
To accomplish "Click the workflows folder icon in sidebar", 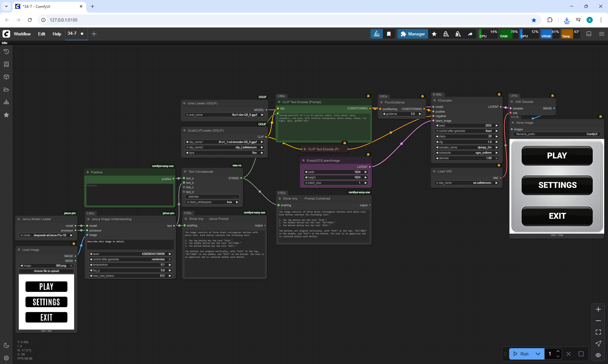I will pyautogui.click(x=6, y=89).
